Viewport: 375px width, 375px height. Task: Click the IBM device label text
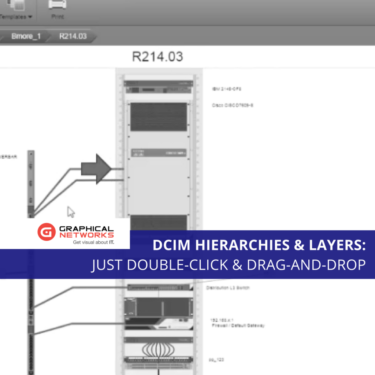(227, 89)
